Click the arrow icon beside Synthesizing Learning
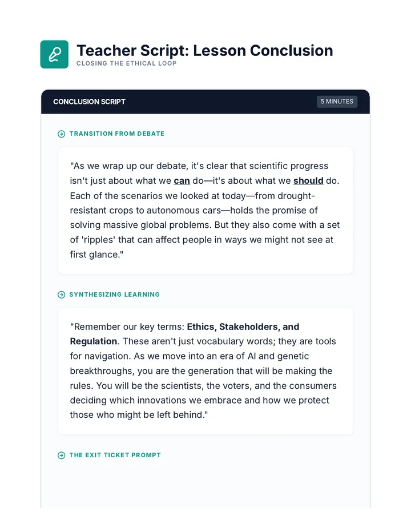 pyautogui.click(x=62, y=295)
